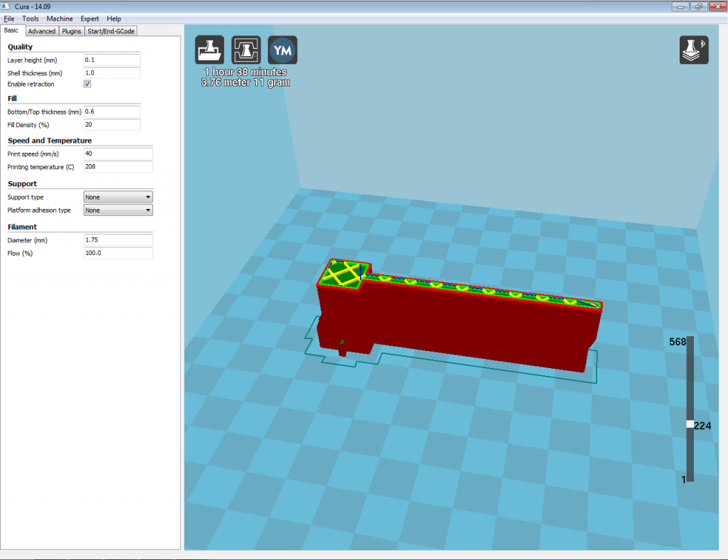Switch to the Advanced tab
Image resolution: width=728 pixels, height=560 pixels.
pyautogui.click(x=41, y=31)
